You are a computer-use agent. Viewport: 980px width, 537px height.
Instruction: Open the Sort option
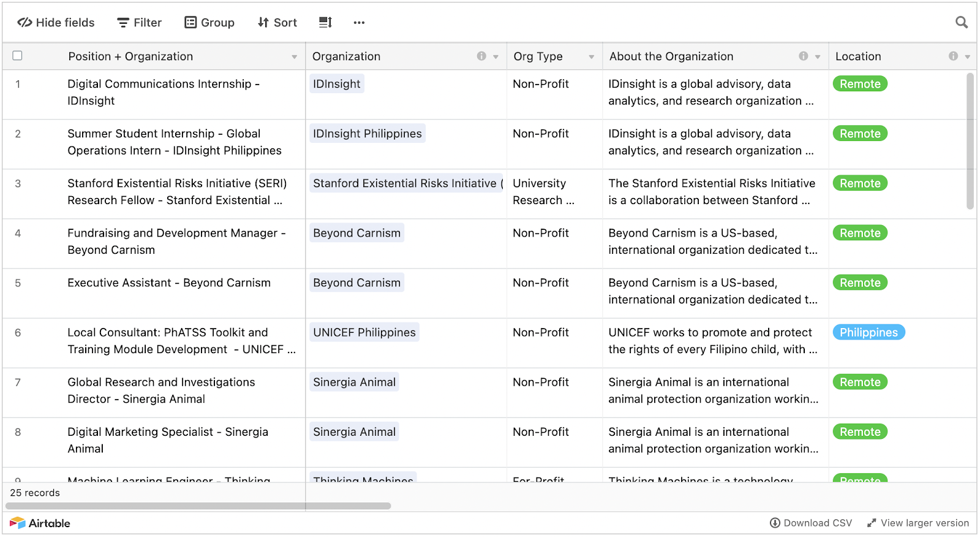pyautogui.click(x=277, y=23)
